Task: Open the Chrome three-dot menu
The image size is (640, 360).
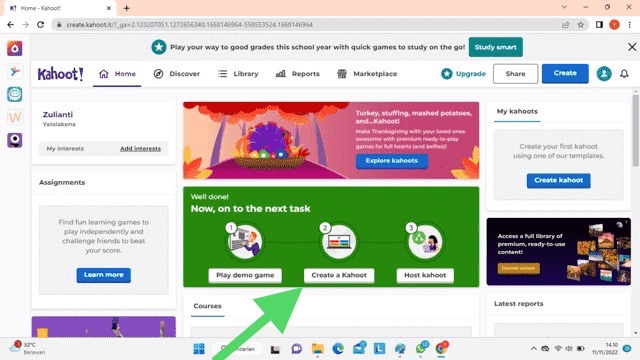Action: [630, 25]
